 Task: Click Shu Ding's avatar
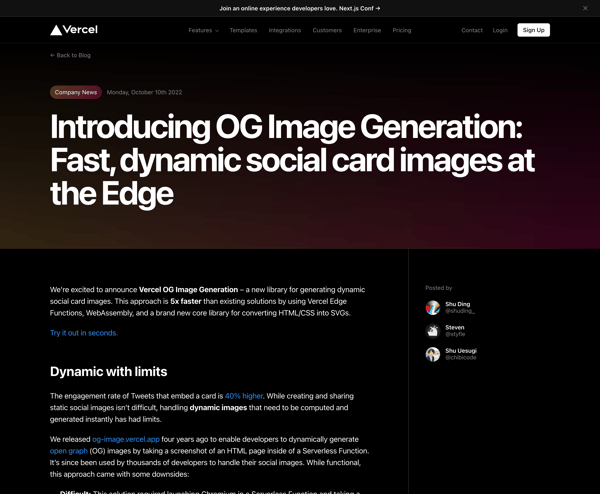pos(433,308)
